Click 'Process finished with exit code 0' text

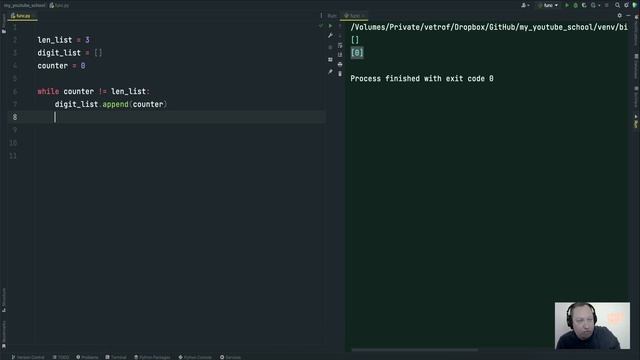coord(422,78)
